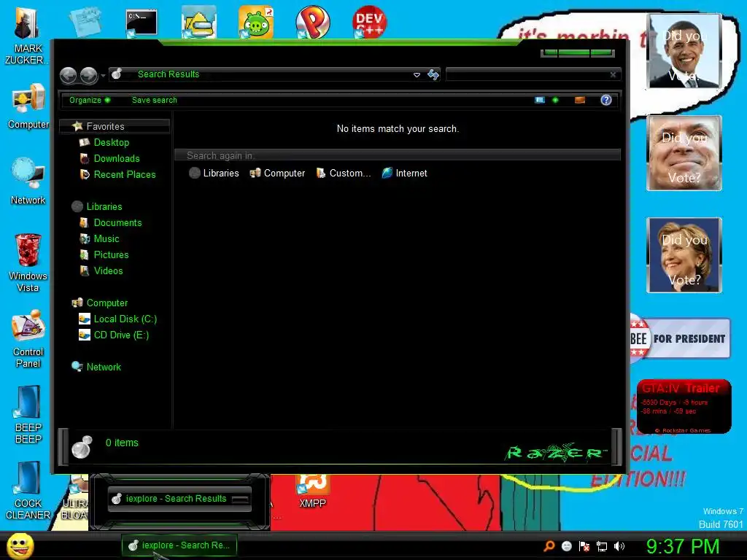Launch the command prompt desktop shortcut
Image resolution: width=747 pixels, height=560 pixels.
coord(142,23)
